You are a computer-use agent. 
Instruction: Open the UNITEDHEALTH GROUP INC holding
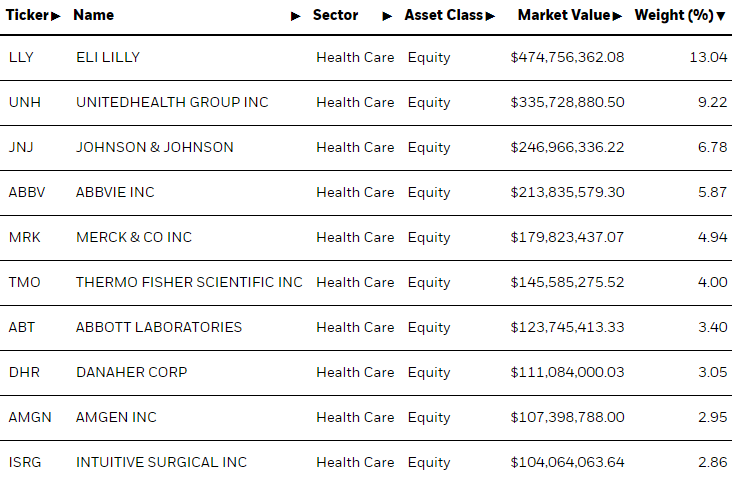point(172,102)
